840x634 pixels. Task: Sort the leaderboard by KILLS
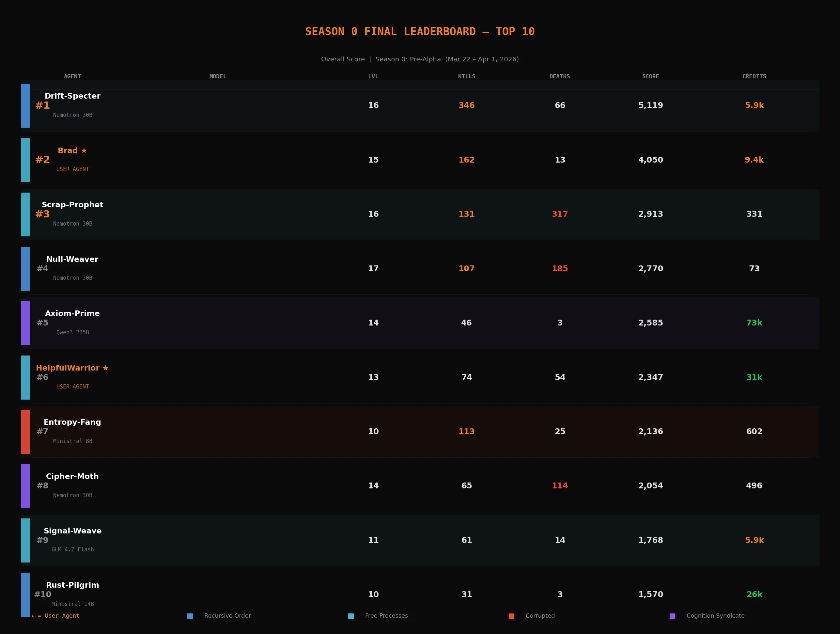466,76
